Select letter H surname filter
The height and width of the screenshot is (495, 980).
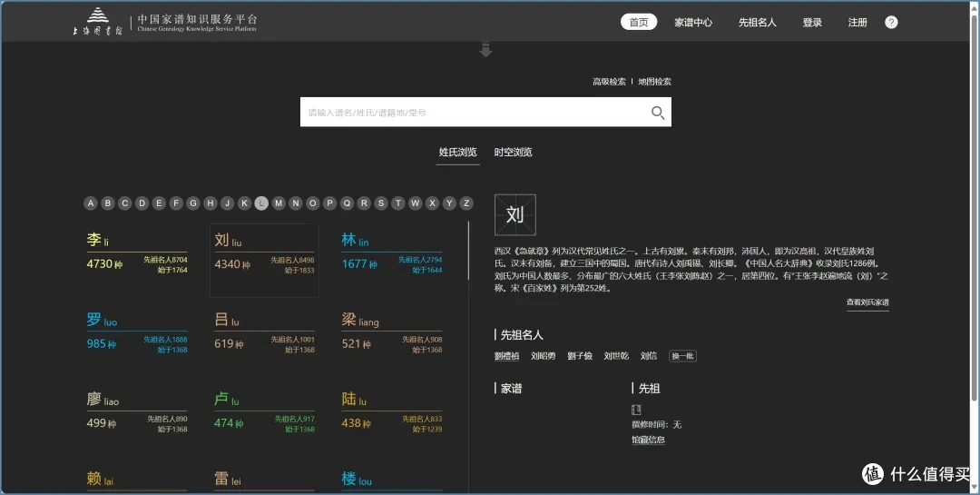click(210, 203)
